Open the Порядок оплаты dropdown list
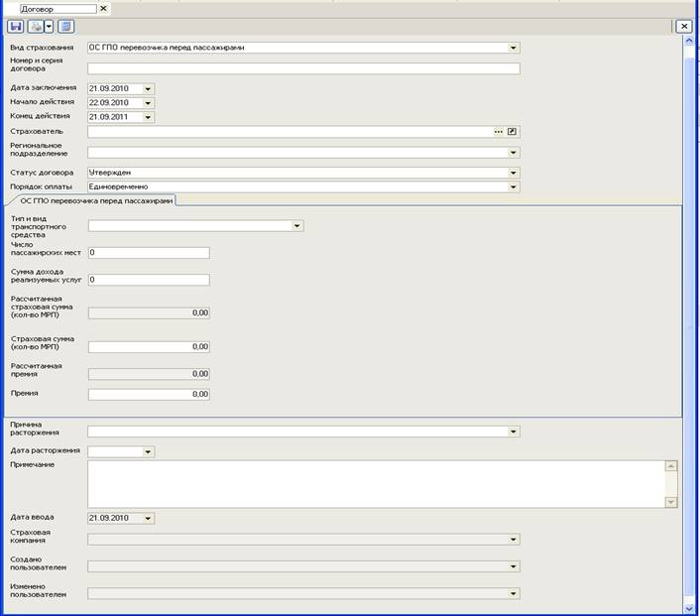The width and height of the screenshot is (700, 616). 513,186
